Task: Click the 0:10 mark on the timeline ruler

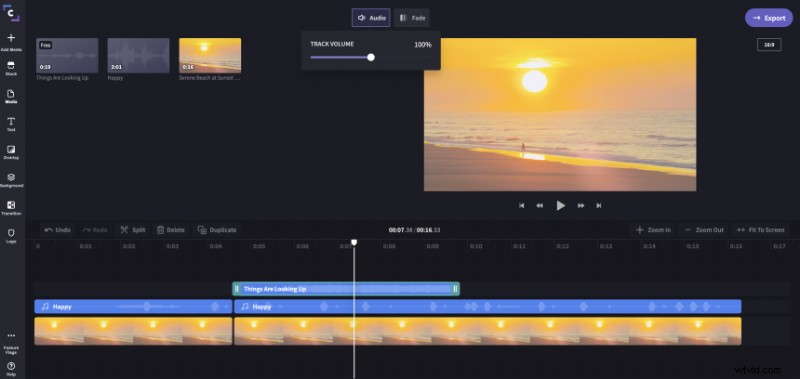Action: click(x=476, y=246)
